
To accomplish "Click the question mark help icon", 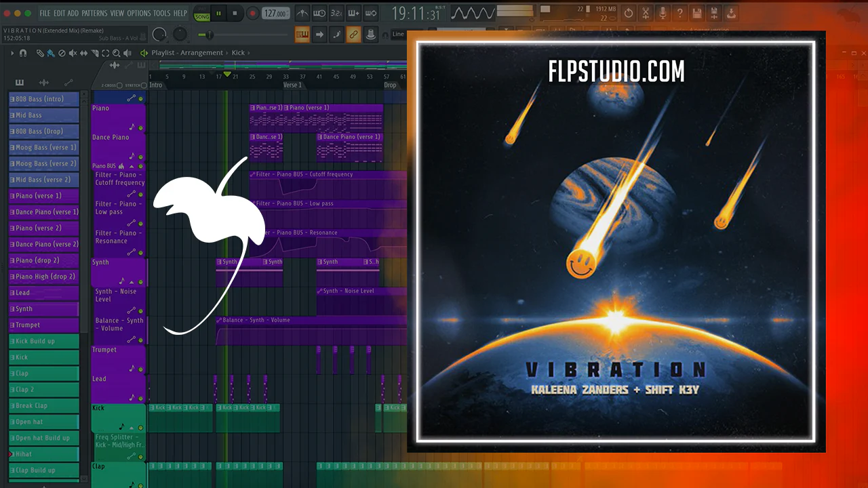I will click(x=679, y=13).
